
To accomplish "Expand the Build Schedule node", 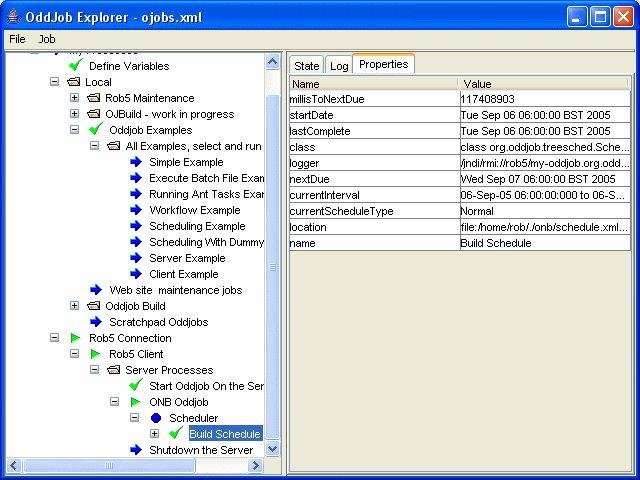I will (154, 433).
